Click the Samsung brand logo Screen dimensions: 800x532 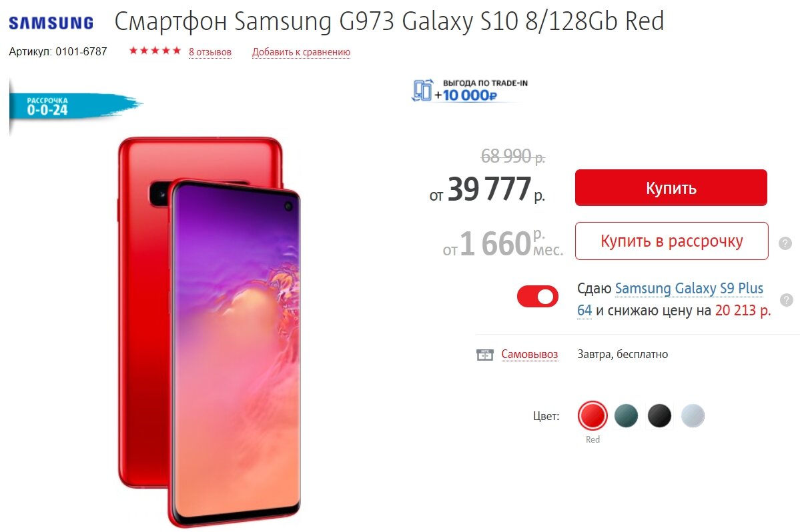coord(51,23)
